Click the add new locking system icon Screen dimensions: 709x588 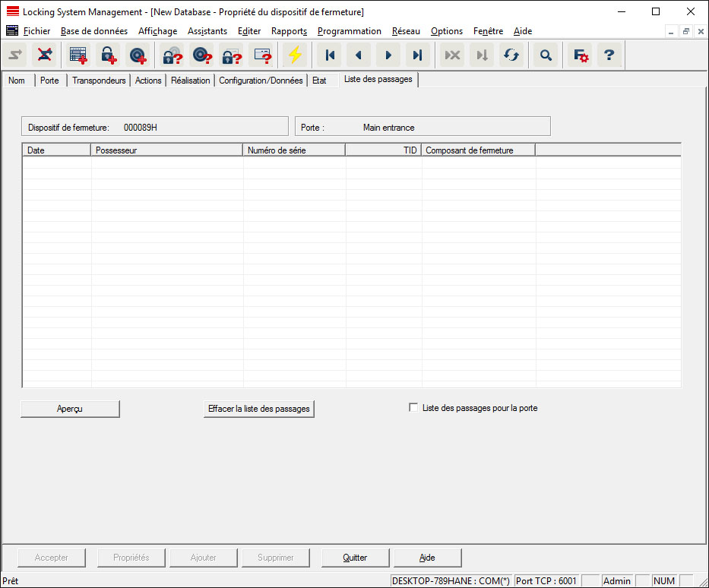pyautogui.click(x=78, y=55)
